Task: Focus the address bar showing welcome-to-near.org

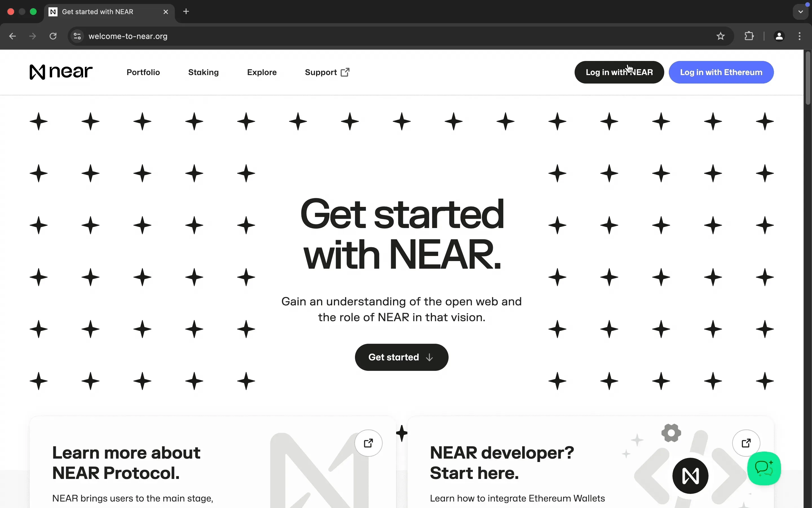Action: [x=401, y=36]
